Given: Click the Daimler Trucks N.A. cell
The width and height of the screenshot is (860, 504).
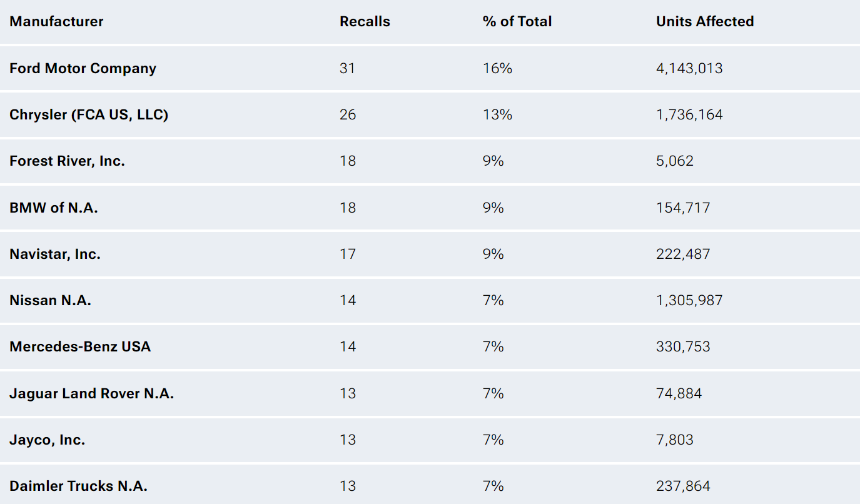Looking at the screenshot, I should [78, 486].
